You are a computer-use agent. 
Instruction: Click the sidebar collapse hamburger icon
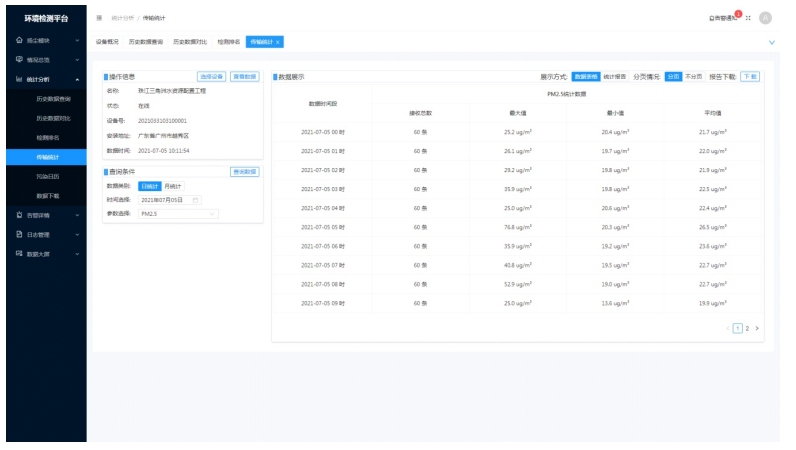pyautogui.click(x=99, y=18)
